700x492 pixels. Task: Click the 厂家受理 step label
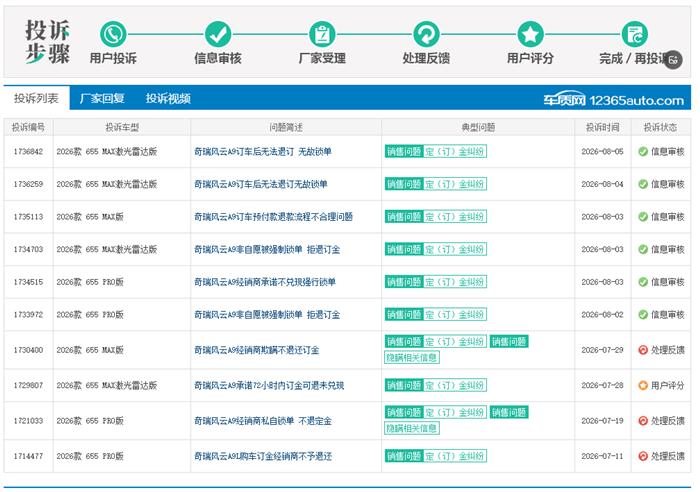pyautogui.click(x=322, y=58)
